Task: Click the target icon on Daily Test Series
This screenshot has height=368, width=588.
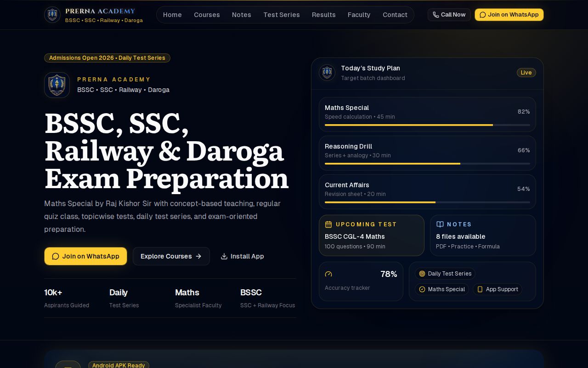Action: tap(422, 274)
